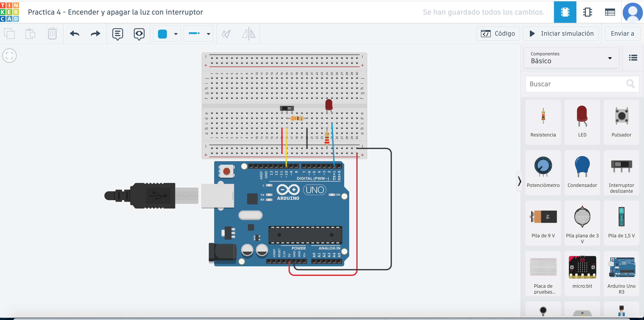This screenshot has width=644, height=320.
Task: Open the user profile avatar
Action: (x=633, y=12)
